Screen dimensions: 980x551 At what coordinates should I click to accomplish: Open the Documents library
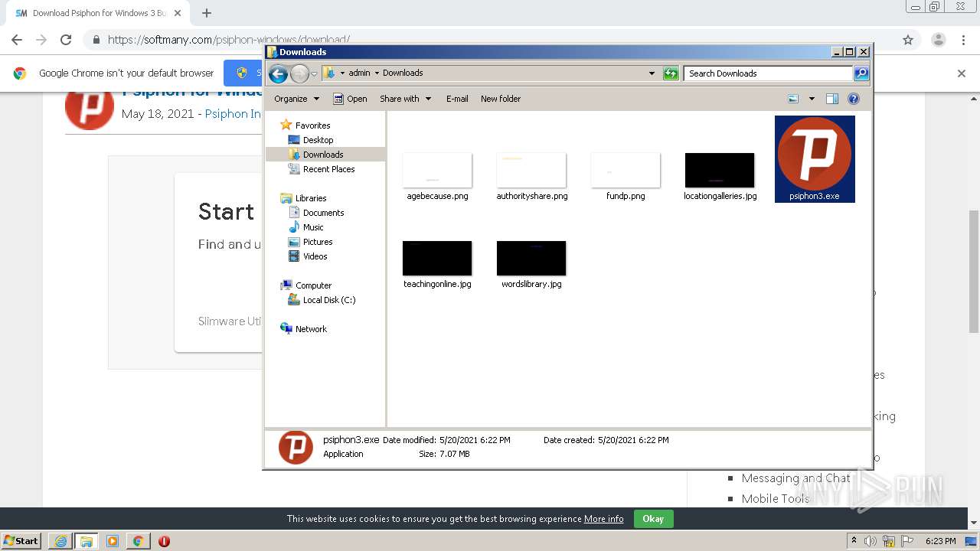click(x=323, y=213)
